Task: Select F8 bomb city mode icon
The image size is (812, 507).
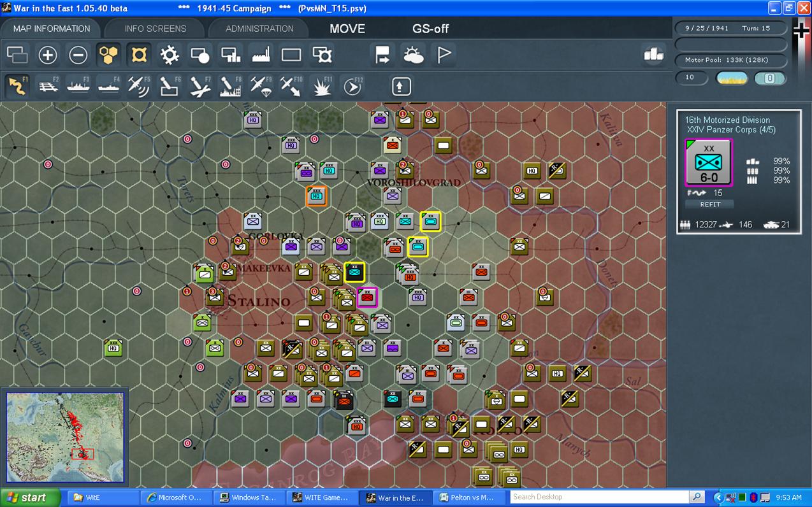Action: pos(231,86)
